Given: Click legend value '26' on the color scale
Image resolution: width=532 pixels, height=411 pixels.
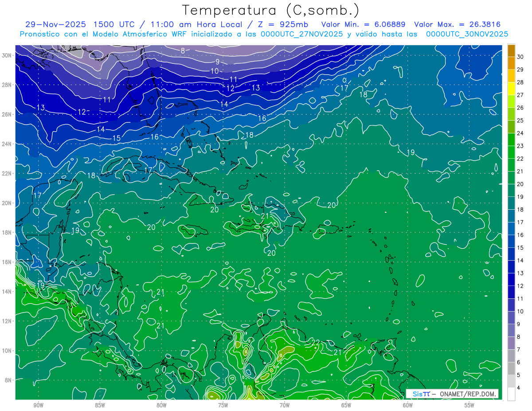Looking at the screenshot, I should 520,108.
